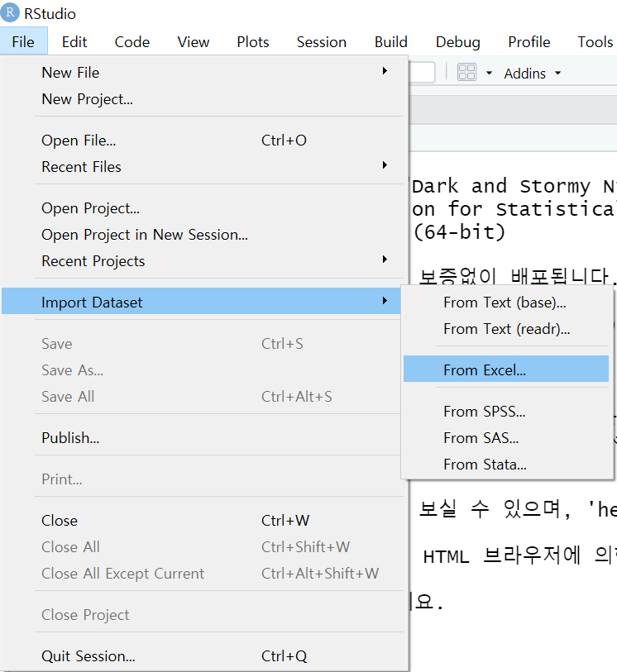Open the workspace panes grid icon
The height and width of the screenshot is (672, 617).
click(x=466, y=73)
